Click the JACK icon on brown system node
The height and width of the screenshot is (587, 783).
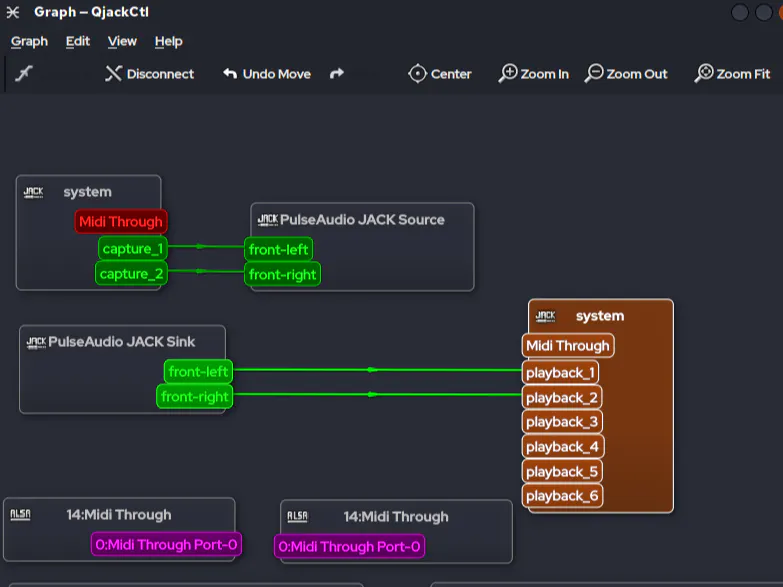pyautogui.click(x=545, y=316)
